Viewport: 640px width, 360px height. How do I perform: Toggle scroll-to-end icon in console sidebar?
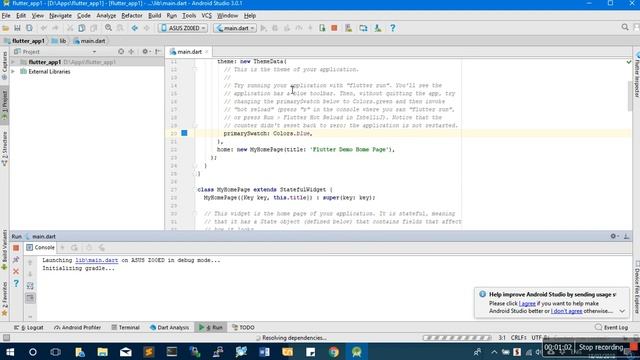pos(30,298)
